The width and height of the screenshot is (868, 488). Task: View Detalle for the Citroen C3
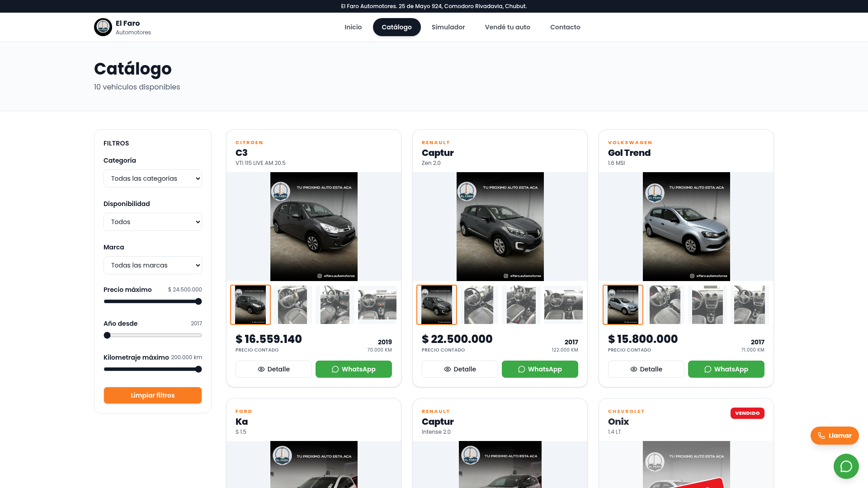[274, 369]
